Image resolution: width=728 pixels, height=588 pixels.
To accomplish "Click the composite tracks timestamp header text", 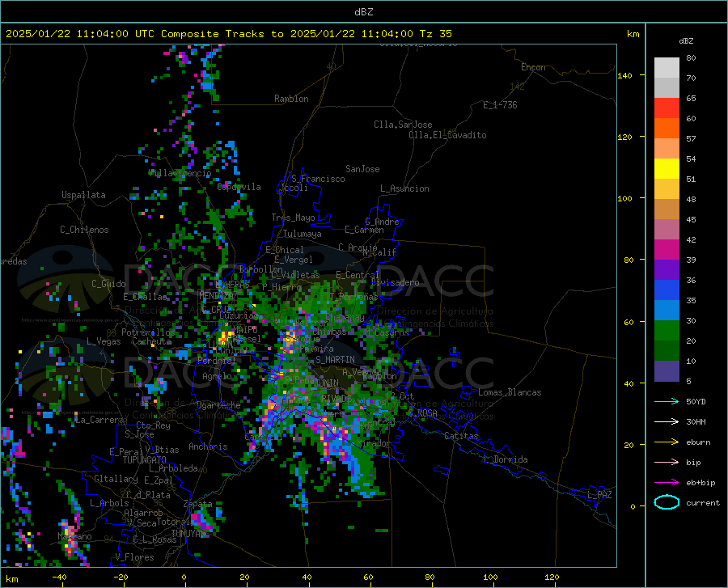I will click(228, 34).
